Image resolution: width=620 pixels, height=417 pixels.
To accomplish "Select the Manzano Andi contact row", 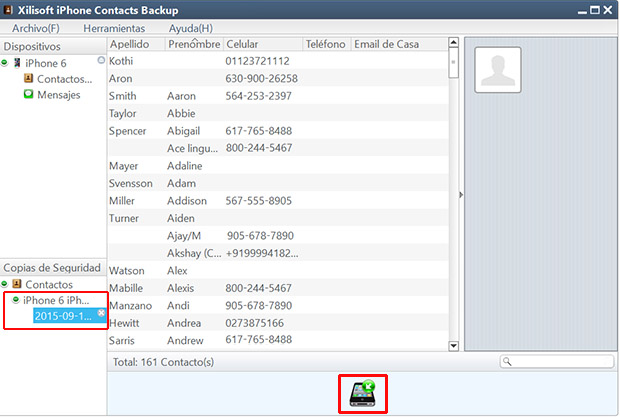I will (x=278, y=306).
